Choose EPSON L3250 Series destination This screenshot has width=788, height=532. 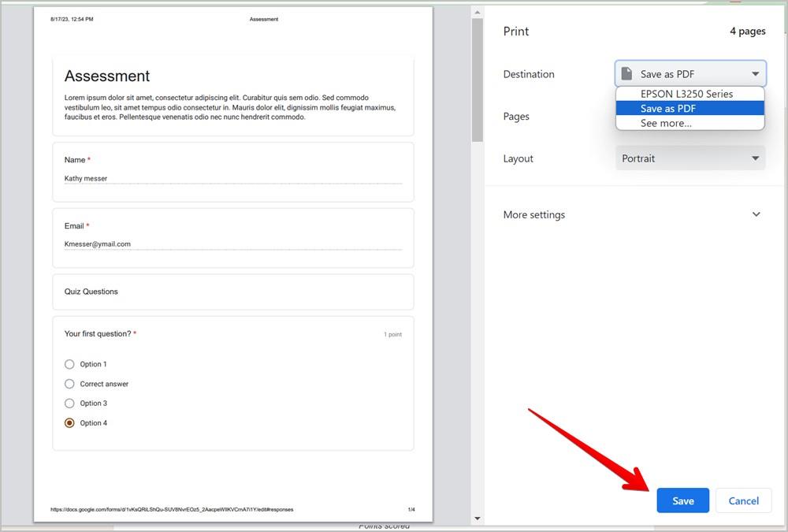(690, 94)
